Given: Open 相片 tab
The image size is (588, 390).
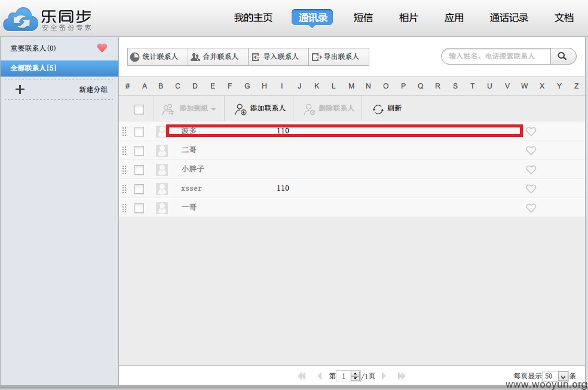Looking at the screenshot, I should click(408, 17).
